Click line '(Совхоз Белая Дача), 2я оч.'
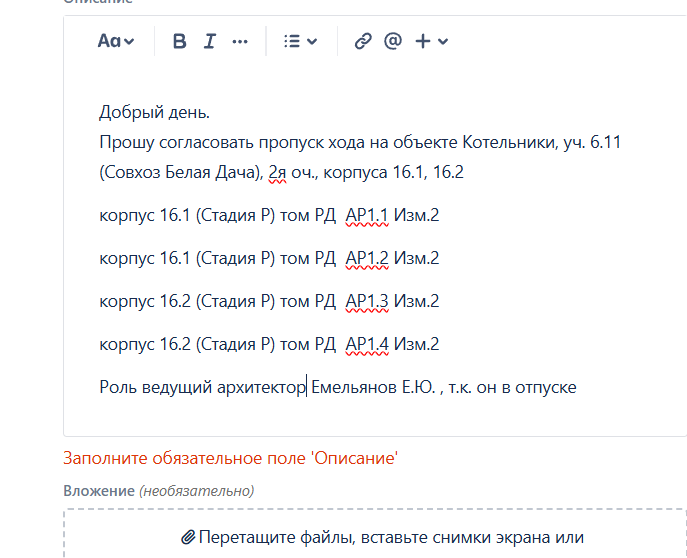The image size is (687, 558). tap(281, 172)
